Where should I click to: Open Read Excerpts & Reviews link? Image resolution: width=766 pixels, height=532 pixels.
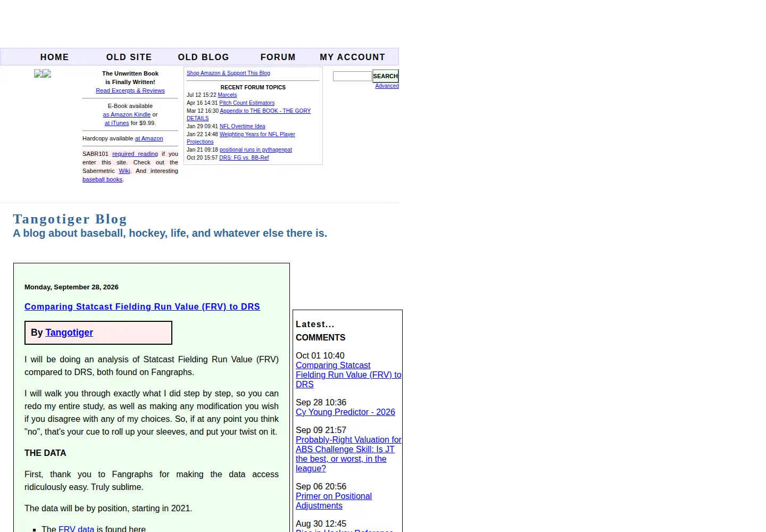pos(130,90)
